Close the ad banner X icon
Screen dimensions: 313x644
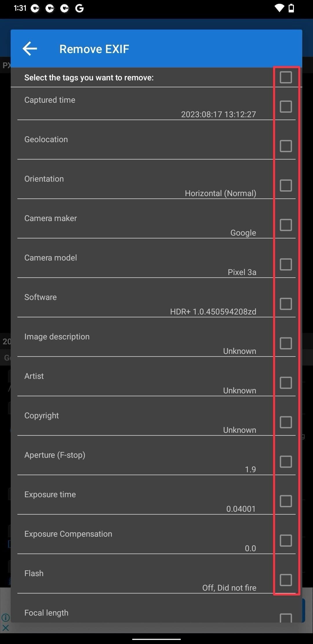click(6, 628)
